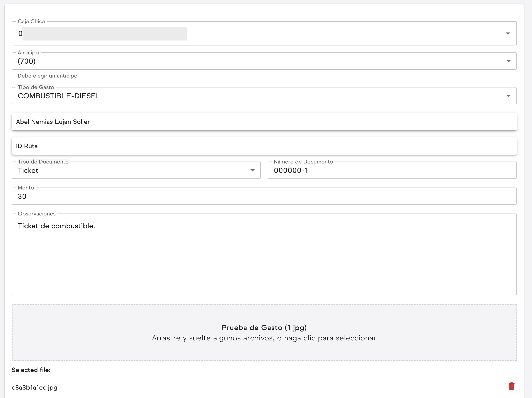Click the 000000-1 document number text

pos(291,171)
